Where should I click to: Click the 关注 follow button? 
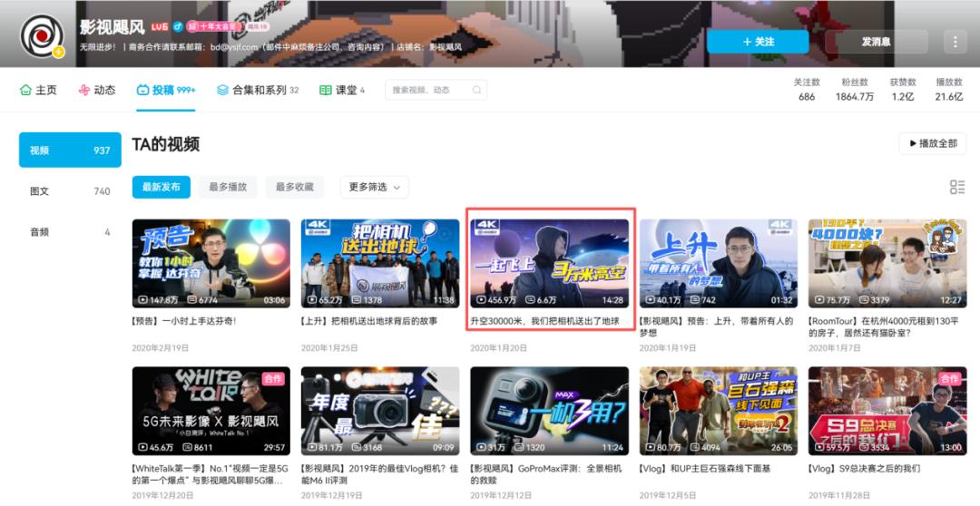758,42
